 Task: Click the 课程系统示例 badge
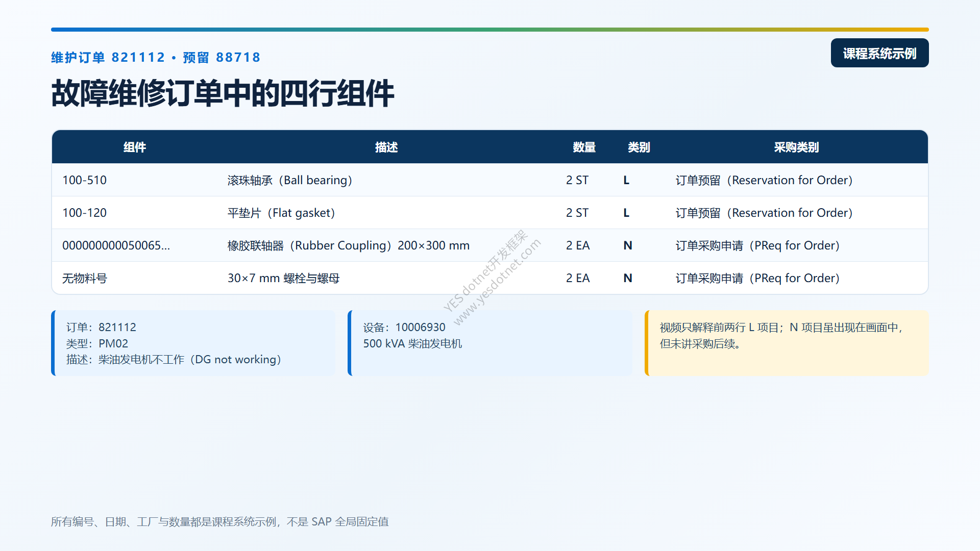879,53
